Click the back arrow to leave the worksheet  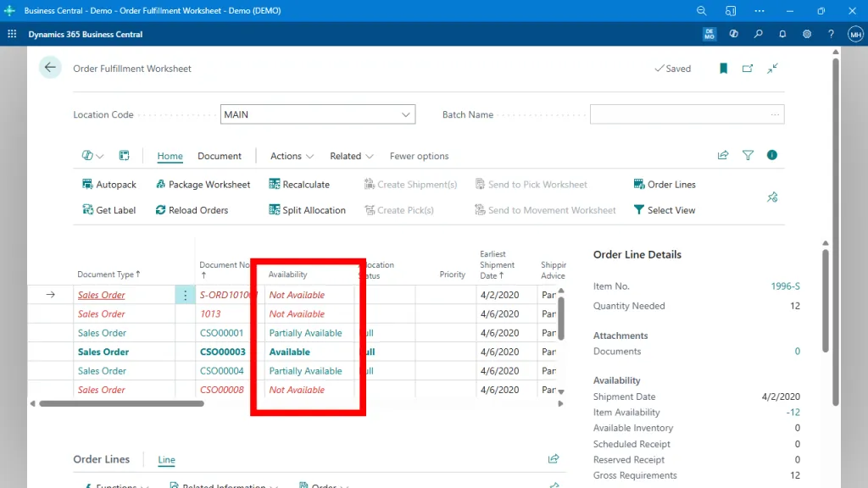50,68
